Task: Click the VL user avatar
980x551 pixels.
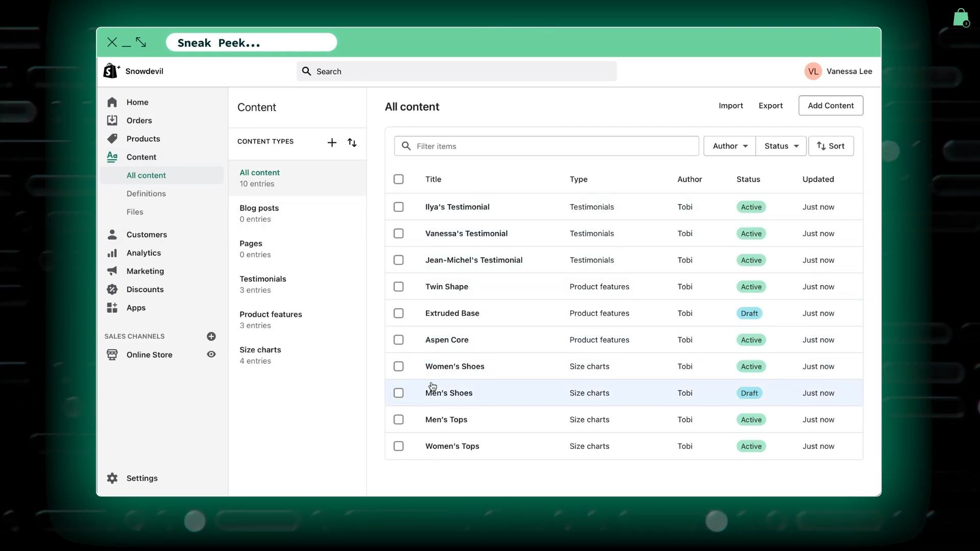Action: (x=813, y=71)
